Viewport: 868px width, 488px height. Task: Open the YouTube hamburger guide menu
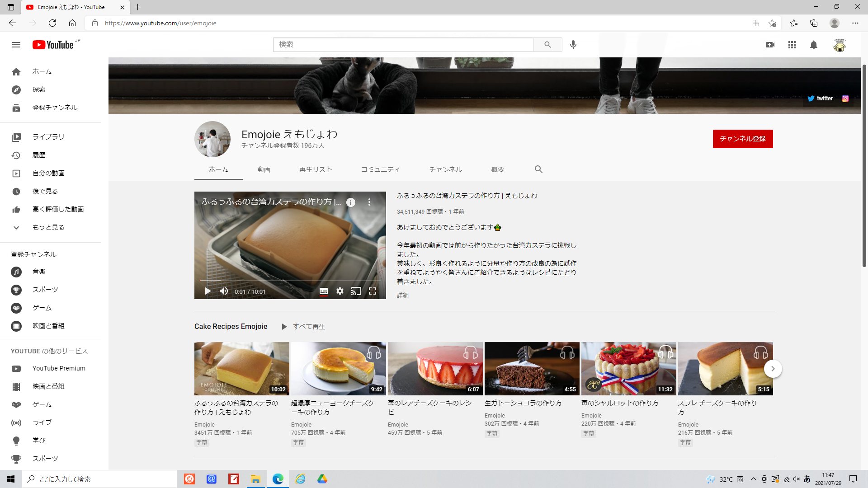[16, 45]
